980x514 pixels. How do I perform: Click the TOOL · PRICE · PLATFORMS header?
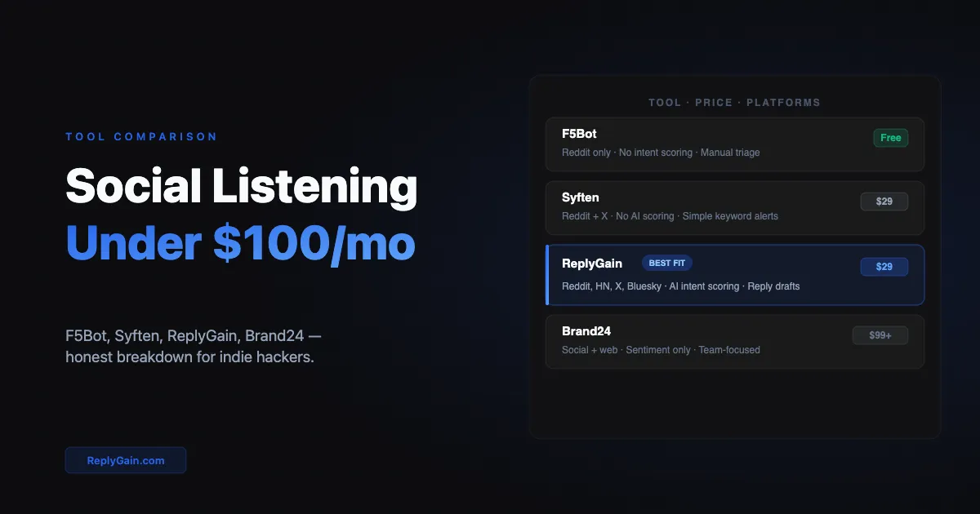[x=734, y=103]
